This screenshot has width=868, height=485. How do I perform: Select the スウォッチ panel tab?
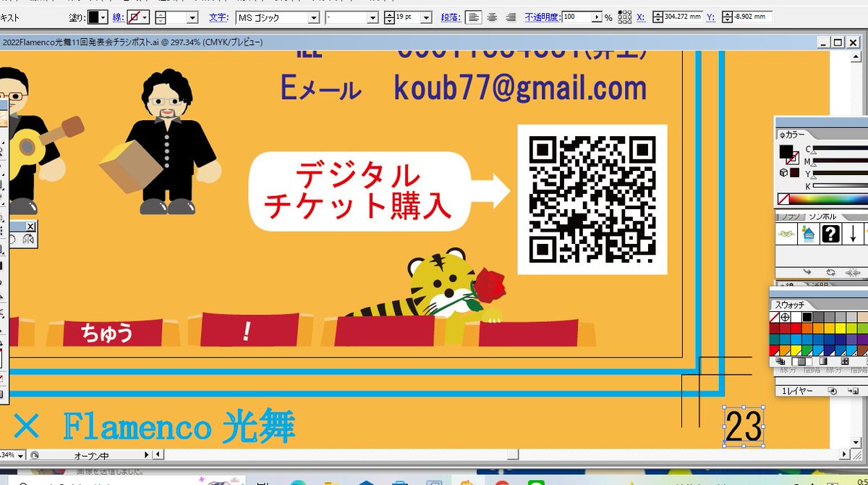tap(791, 305)
